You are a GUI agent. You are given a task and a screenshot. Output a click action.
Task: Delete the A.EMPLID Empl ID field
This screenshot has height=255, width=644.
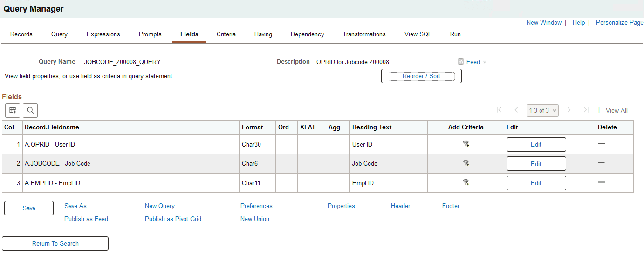pyautogui.click(x=601, y=182)
